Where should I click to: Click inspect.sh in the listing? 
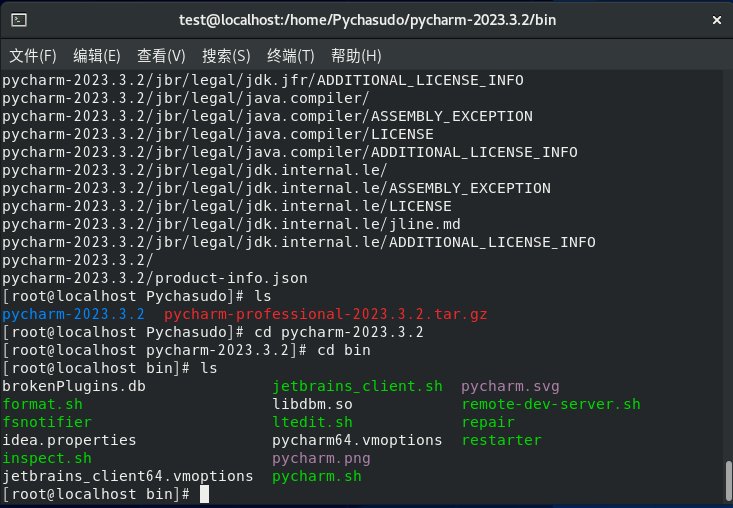47,458
